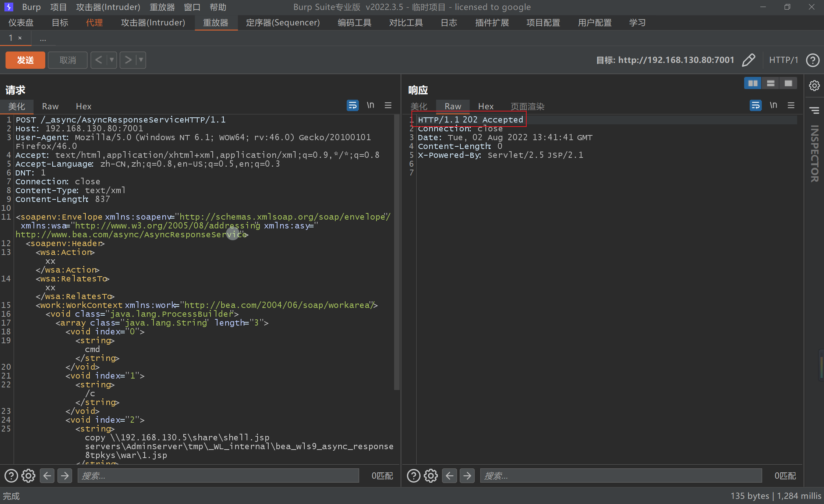Select request 美化 pretty tab
This screenshot has width=824, height=504.
[17, 106]
